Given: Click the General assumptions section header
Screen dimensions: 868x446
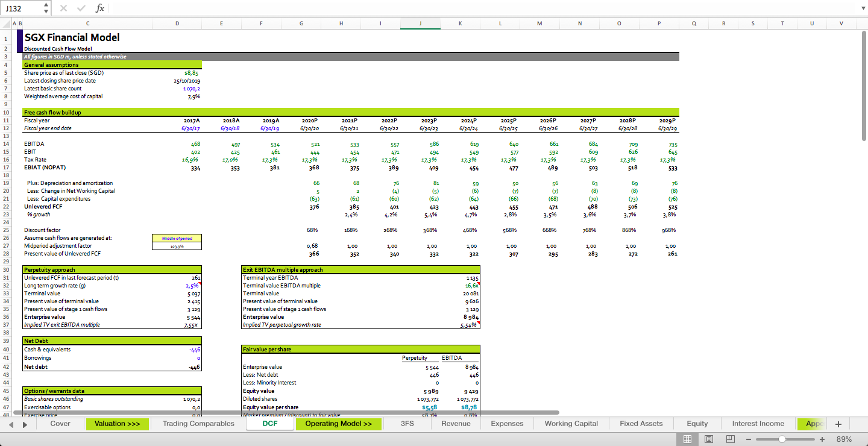Looking at the screenshot, I should click(x=112, y=64).
